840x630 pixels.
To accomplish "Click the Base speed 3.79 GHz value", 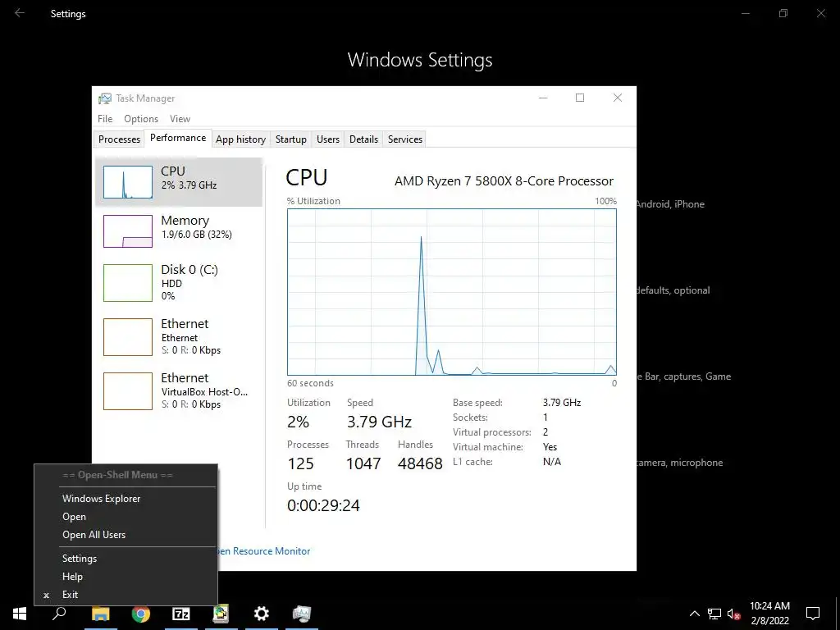I will pos(562,403).
